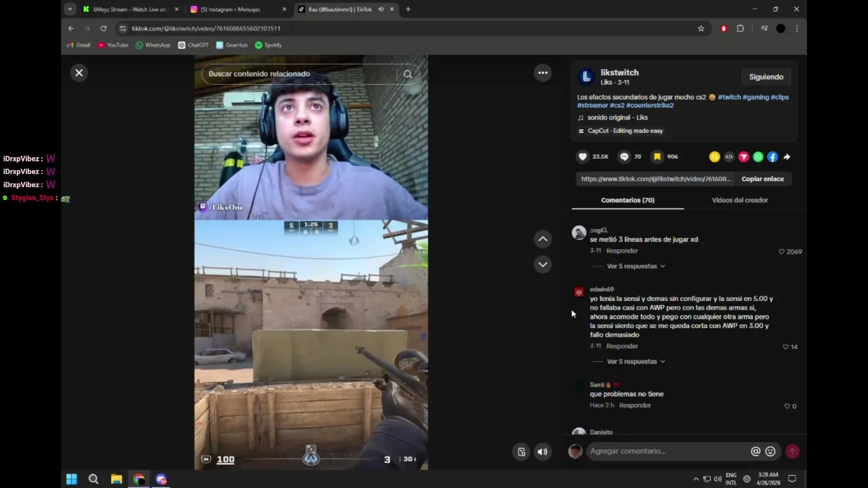
Task: Share the video to WhatsApp
Action: point(758,157)
